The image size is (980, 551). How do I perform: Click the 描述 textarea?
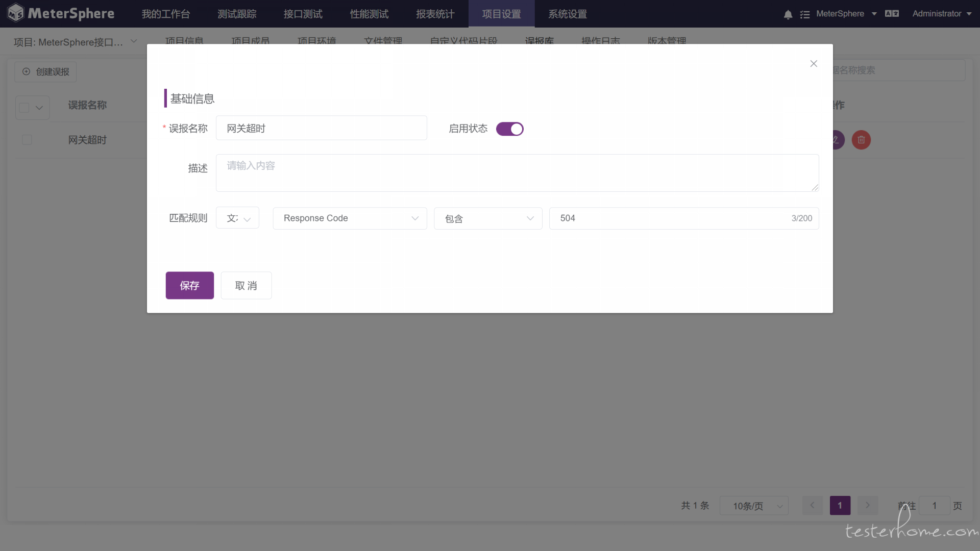pyautogui.click(x=517, y=173)
